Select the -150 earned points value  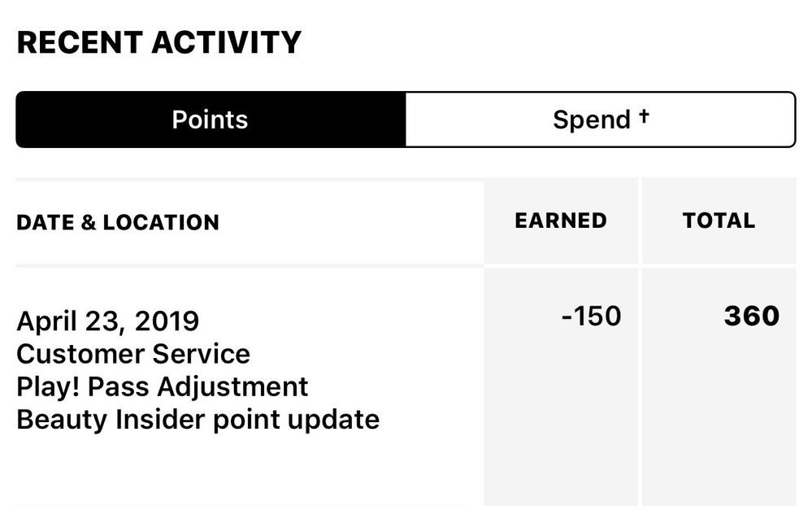591,316
